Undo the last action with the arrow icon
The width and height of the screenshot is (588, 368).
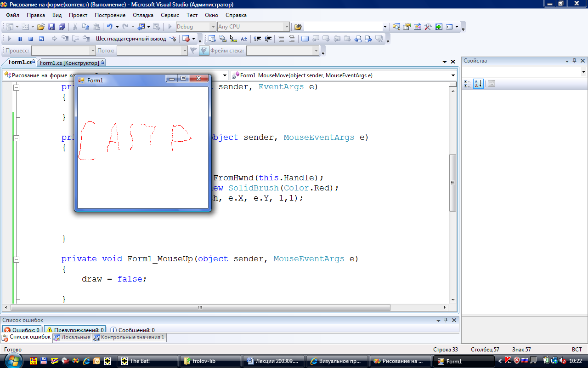click(110, 27)
